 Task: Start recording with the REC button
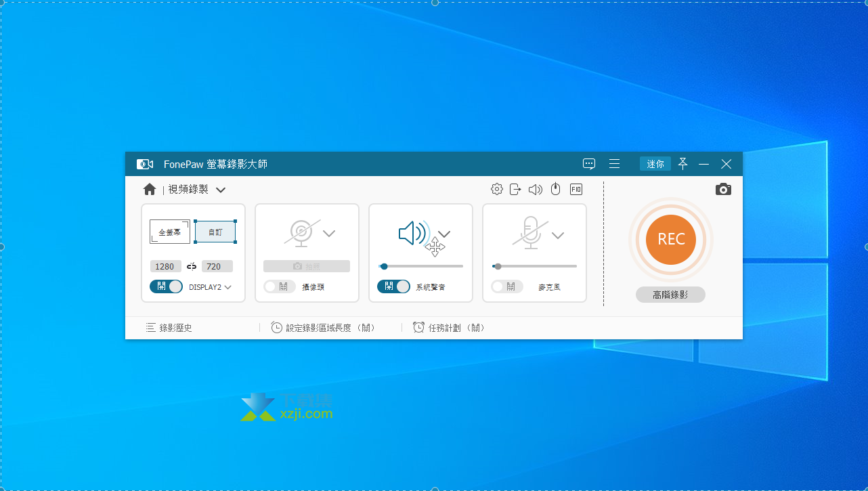671,239
